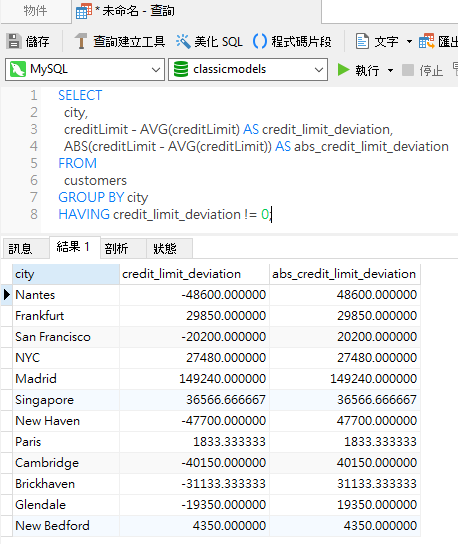Image resolution: width=458 pixels, height=544 pixels.
Task: Select the Frankfurt city cell
Action: 66,316
